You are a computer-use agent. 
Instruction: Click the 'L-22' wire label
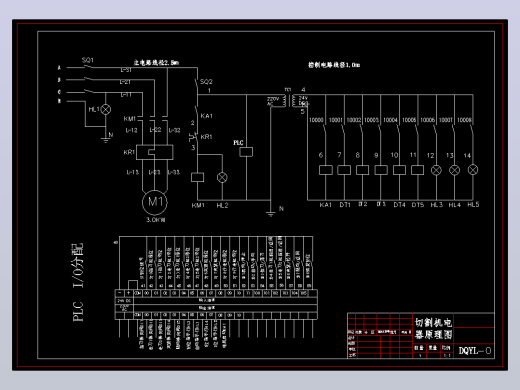pyautogui.click(x=155, y=130)
